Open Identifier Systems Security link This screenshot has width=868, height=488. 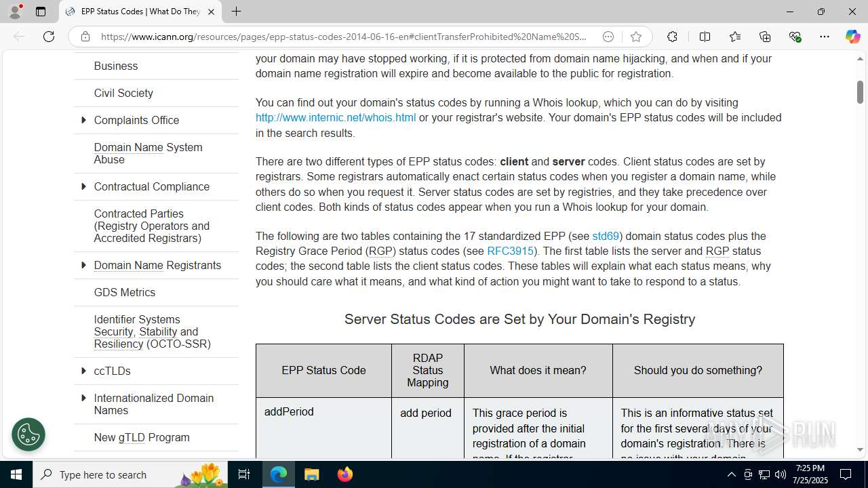[152, 331]
